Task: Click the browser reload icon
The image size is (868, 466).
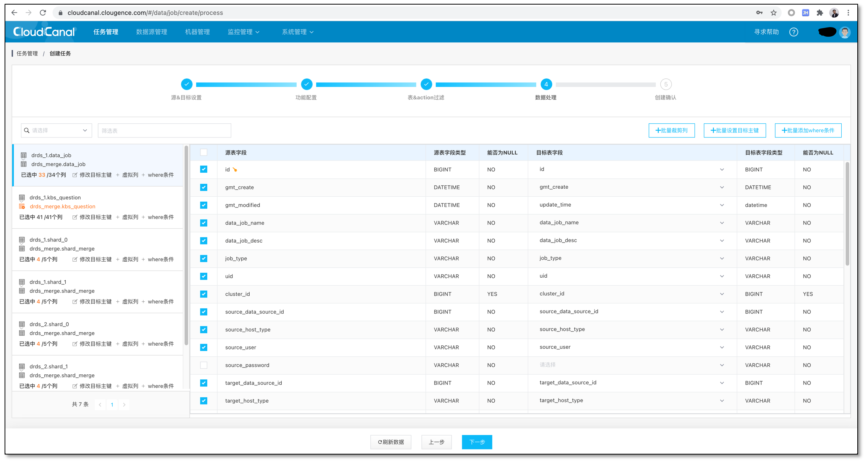Action: click(43, 13)
